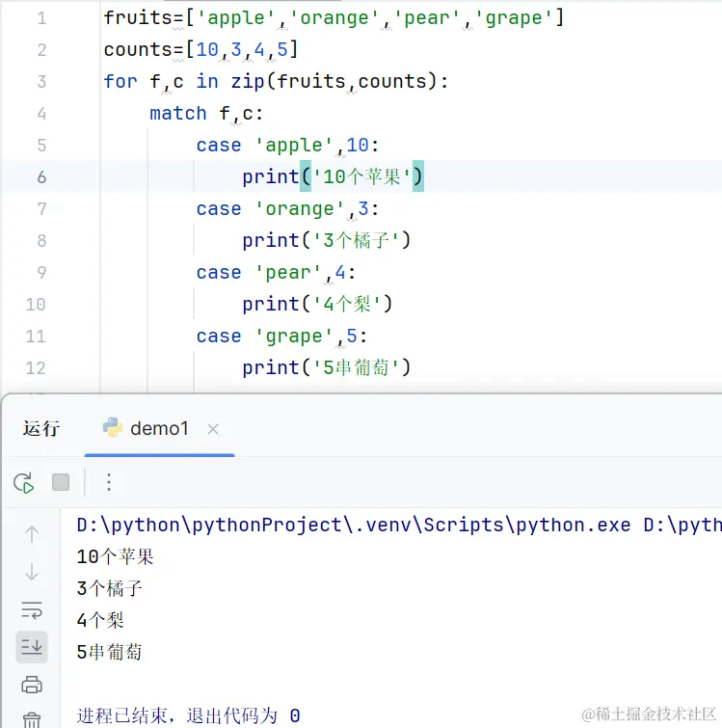722x728 pixels.
Task: Place cursor on print('4个梨') line
Action: click(317, 305)
